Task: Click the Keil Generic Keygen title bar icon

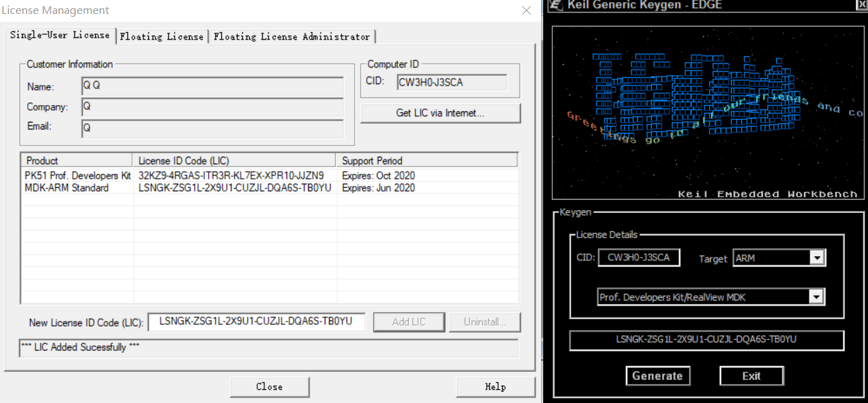Action: click(555, 5)
